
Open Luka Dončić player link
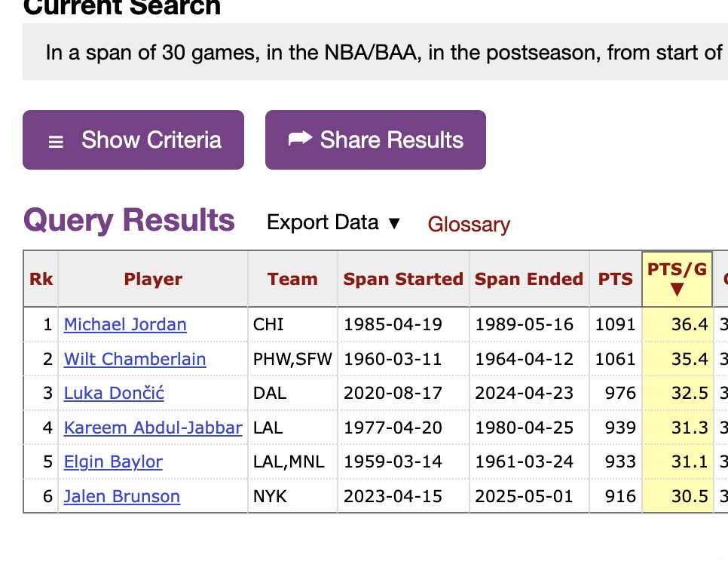(114, 393)
